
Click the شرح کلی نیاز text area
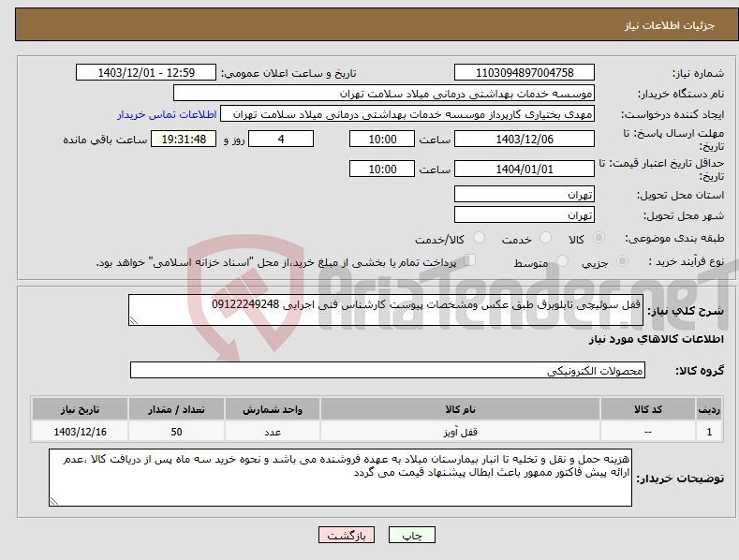click(x=386, y=310)
